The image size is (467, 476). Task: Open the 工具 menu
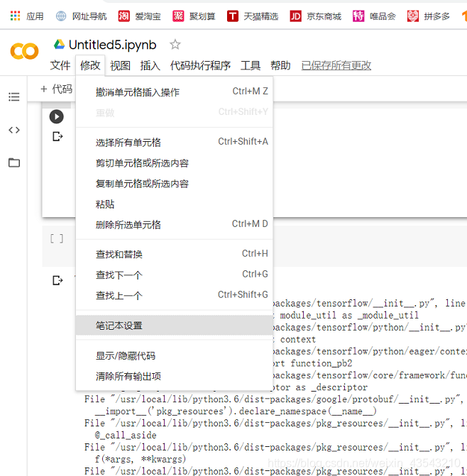click(251, 65)
